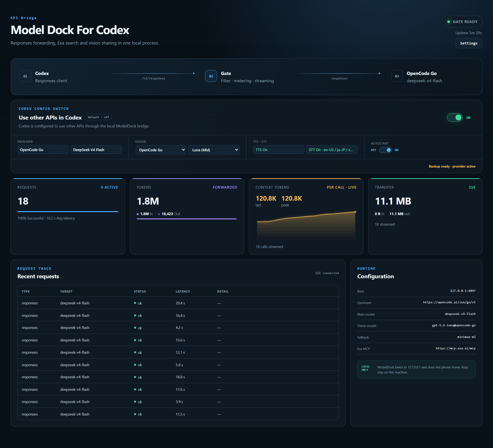
Task: Click the 16,423 Out value
Action: [171, 214]
